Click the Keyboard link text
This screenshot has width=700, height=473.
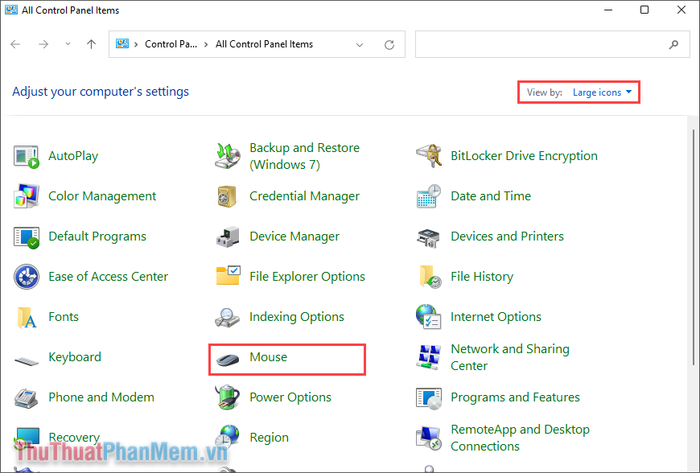pyautogui.click(x=75, y=357)
